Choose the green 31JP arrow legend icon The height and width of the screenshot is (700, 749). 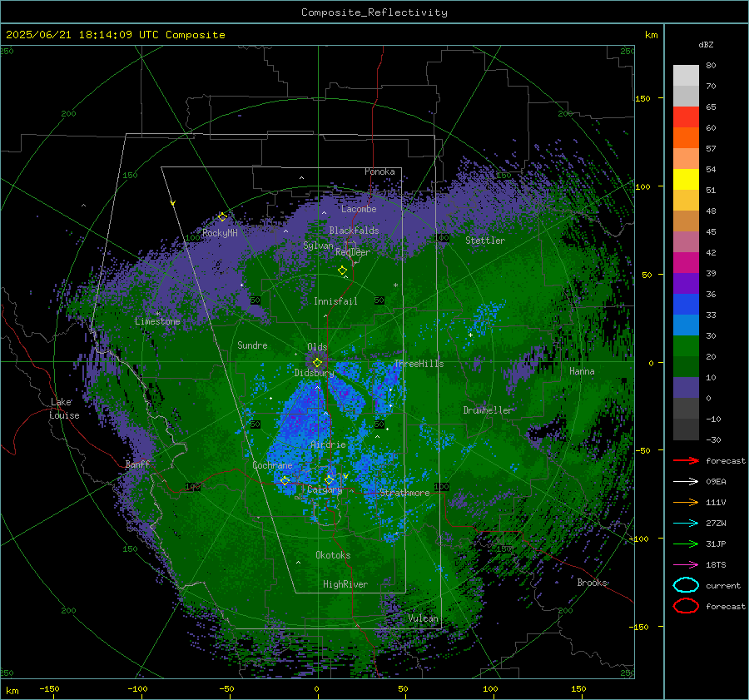(686, 544)
